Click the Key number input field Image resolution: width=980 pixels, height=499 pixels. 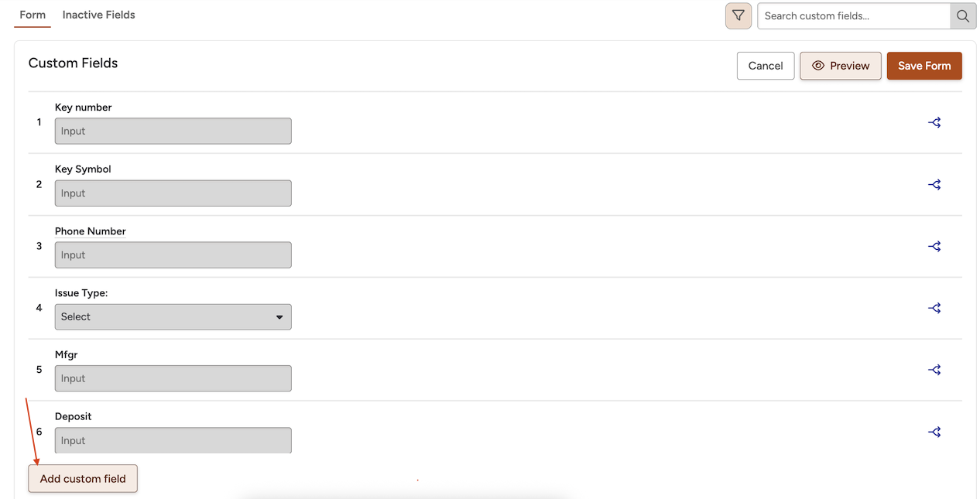[x=173, y=131]
